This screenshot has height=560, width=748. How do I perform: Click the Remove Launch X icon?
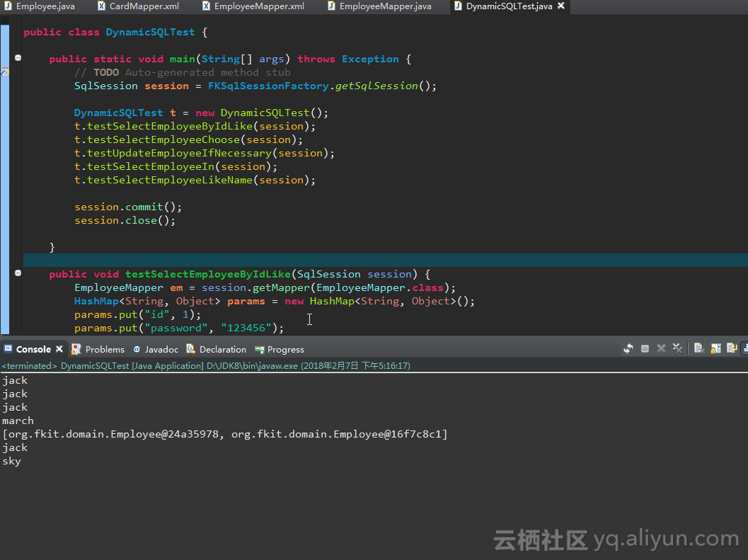(660, 348)
